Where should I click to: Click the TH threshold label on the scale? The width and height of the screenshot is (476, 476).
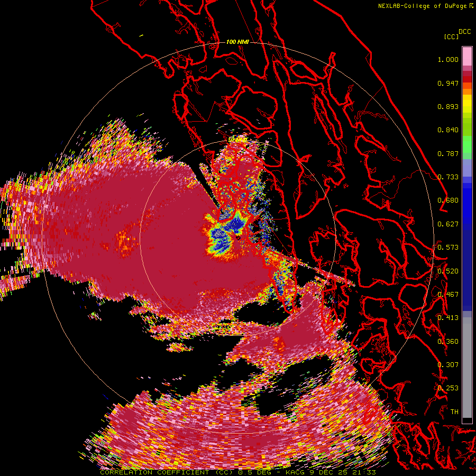[454, 412]
